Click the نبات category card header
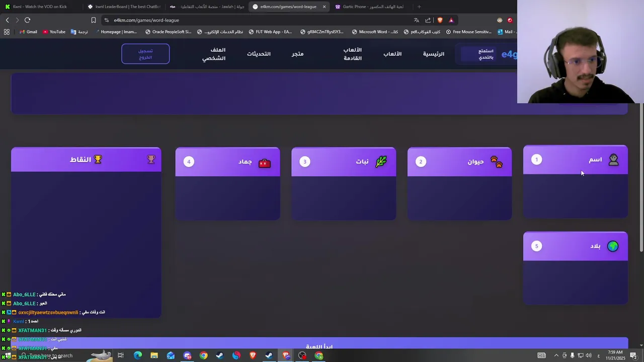The height and width of the screenshot is (362, 644). point(344,162)
